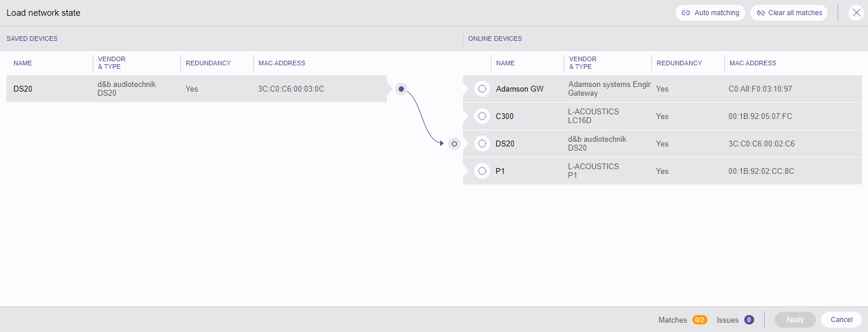
Task: Click online devices REDUNDANCY column header
Action: click(679, 63)
